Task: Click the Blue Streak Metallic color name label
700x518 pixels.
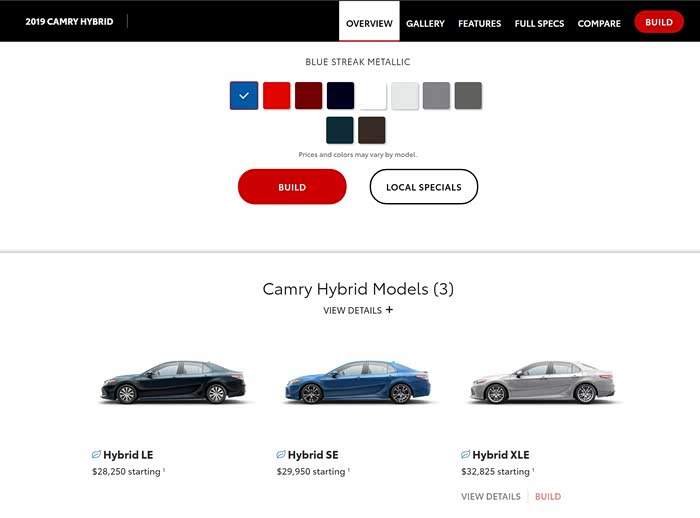Action: pos(358,62)
